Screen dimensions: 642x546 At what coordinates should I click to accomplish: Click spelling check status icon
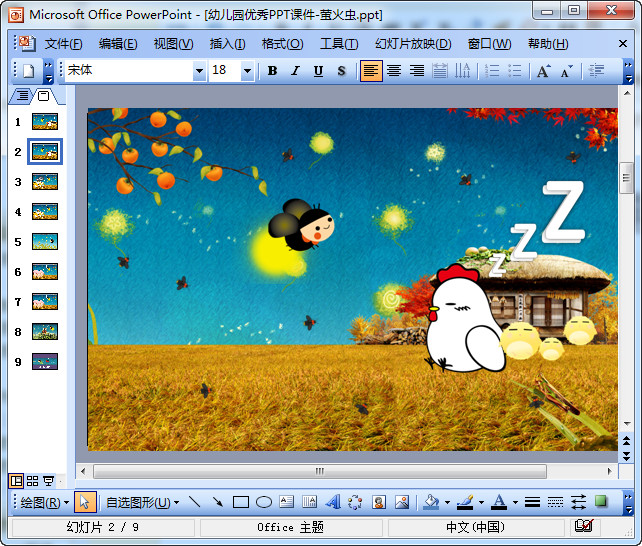[583, 526]
